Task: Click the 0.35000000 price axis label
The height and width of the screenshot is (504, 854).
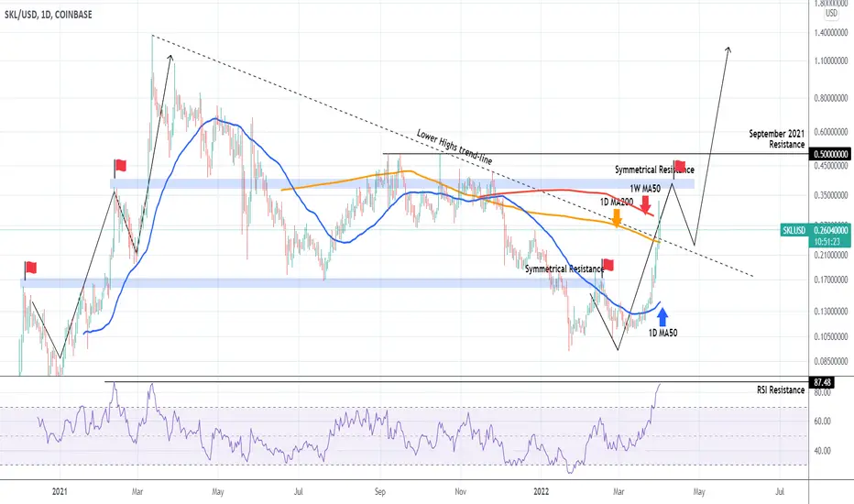Action: click(x=831, y=195)
